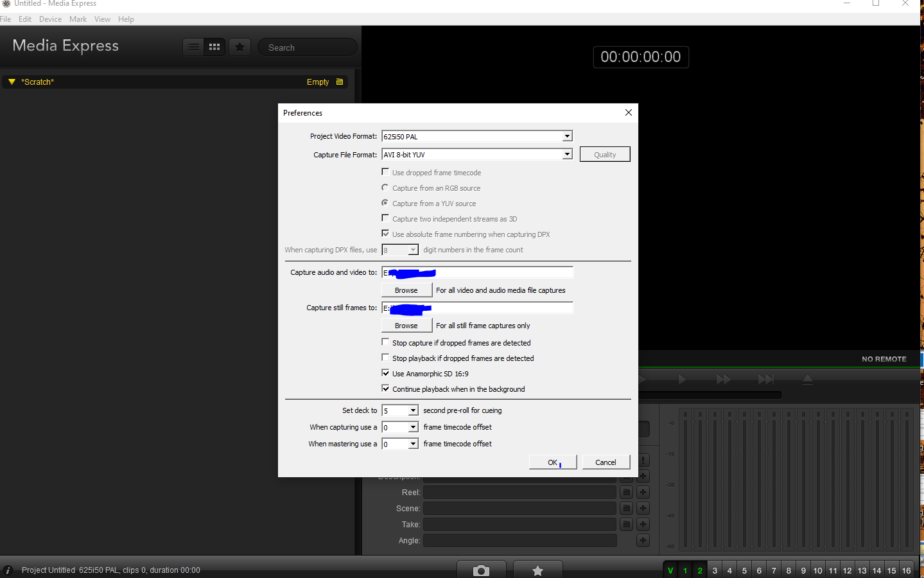This screenshot has height=578, width=924.
Task: Toggle audio channel 1 button
Action: click(685, 570)
